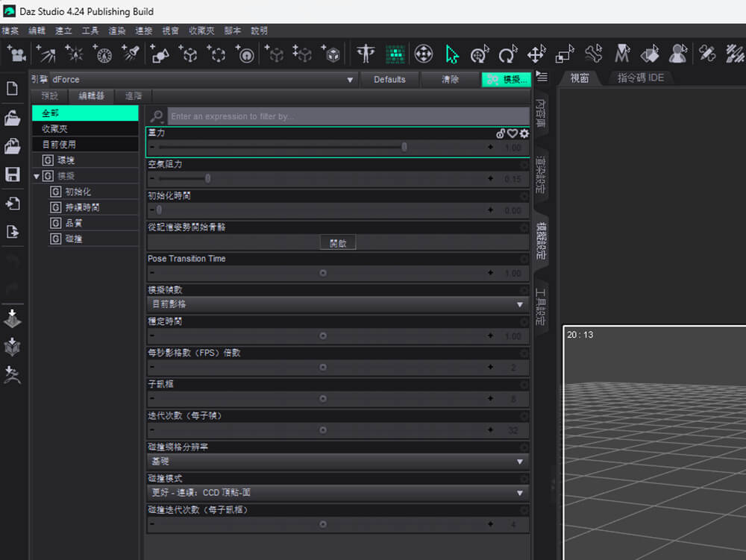Click the 重力 slider handle
This screenshot has height=560, width=746.
pos(404,148)
